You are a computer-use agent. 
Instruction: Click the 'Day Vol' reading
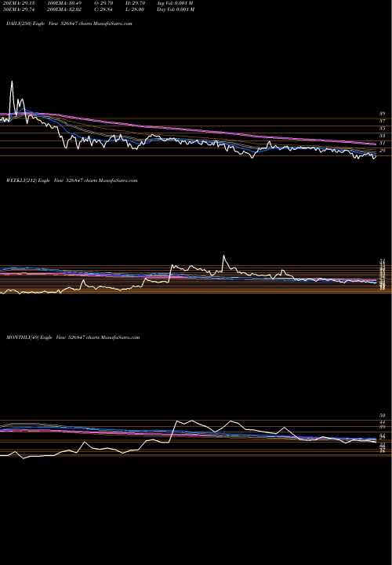[176, 9]
